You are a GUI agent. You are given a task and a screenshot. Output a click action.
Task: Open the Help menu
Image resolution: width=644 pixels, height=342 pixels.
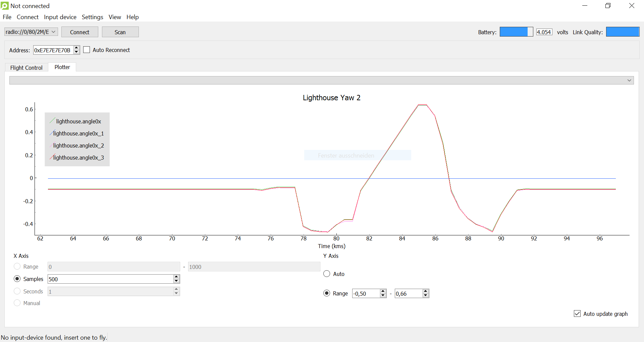click(132, 17)
